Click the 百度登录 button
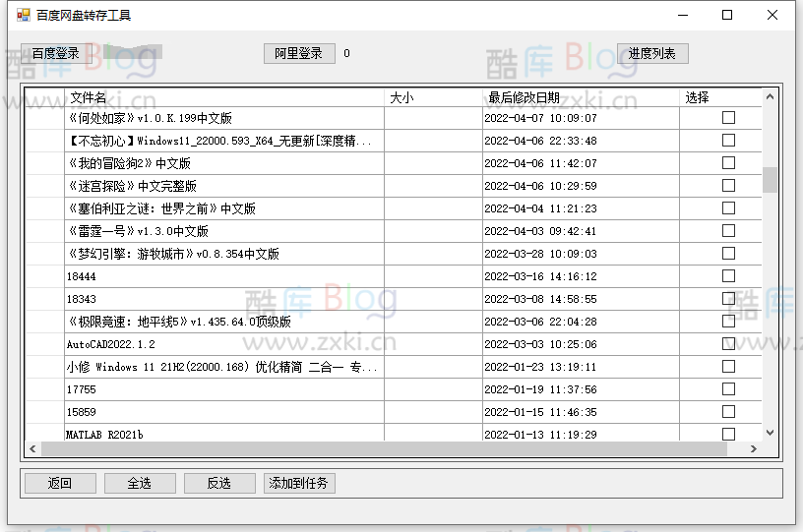The height and width of the screenshot is (532, 803). point(56,53)
